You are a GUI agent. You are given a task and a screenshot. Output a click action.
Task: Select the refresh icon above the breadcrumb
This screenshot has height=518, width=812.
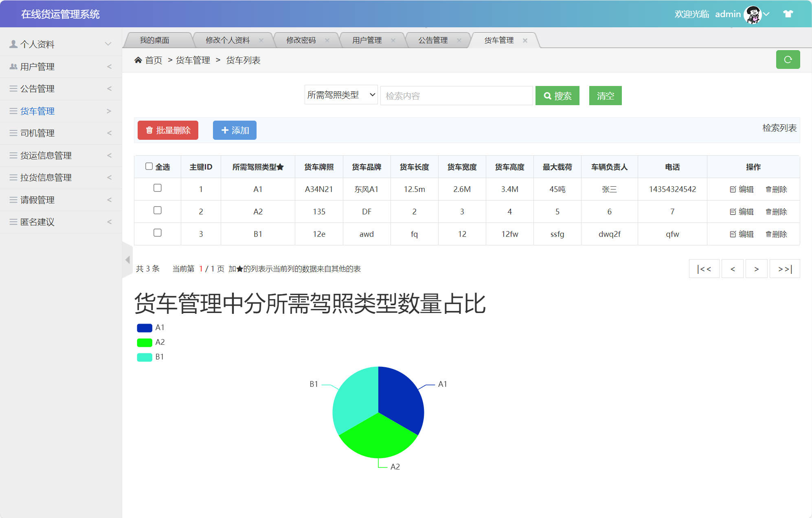[788, 60]
